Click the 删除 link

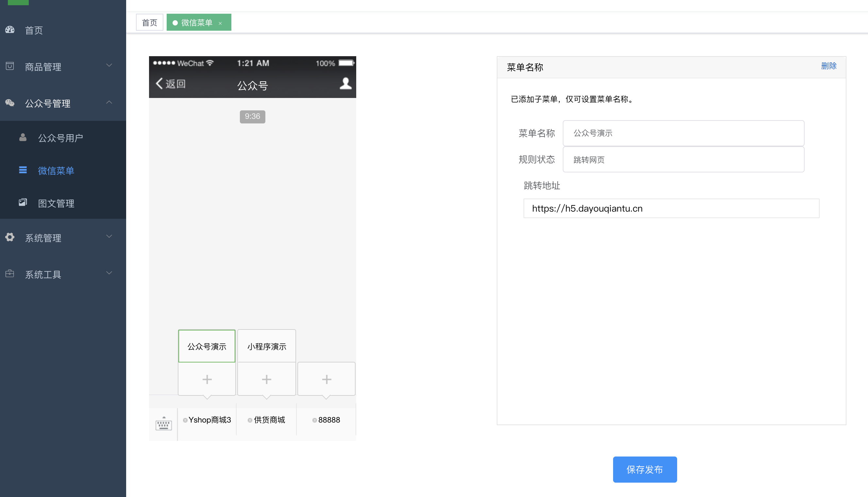(x=829, y=66)
